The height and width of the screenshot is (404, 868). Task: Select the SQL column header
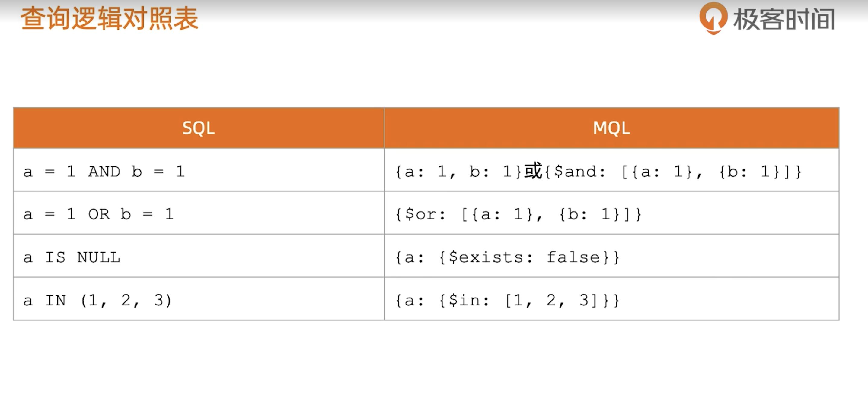pyautogui.click(x=199, y=128)
